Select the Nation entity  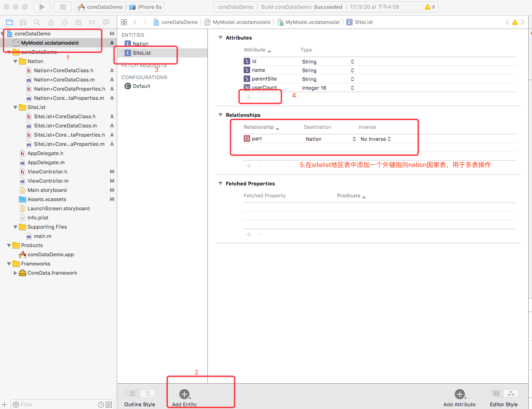pos(141,44)
